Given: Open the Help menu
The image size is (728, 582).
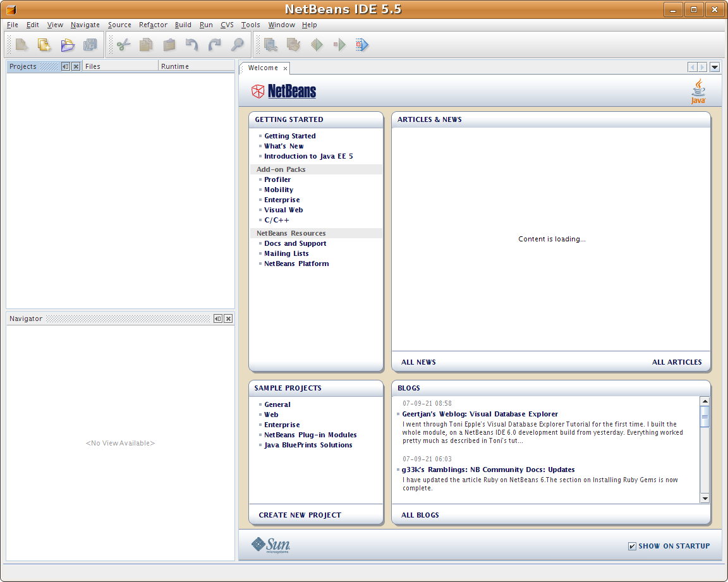Looking at the screenshot, I should [x=309, y=25].
